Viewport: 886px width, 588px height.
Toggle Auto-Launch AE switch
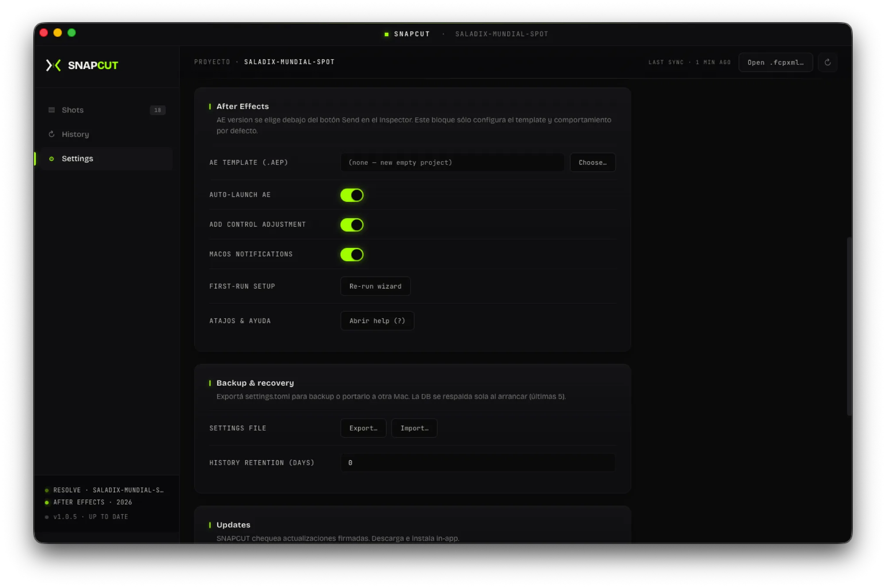(352, 195)
